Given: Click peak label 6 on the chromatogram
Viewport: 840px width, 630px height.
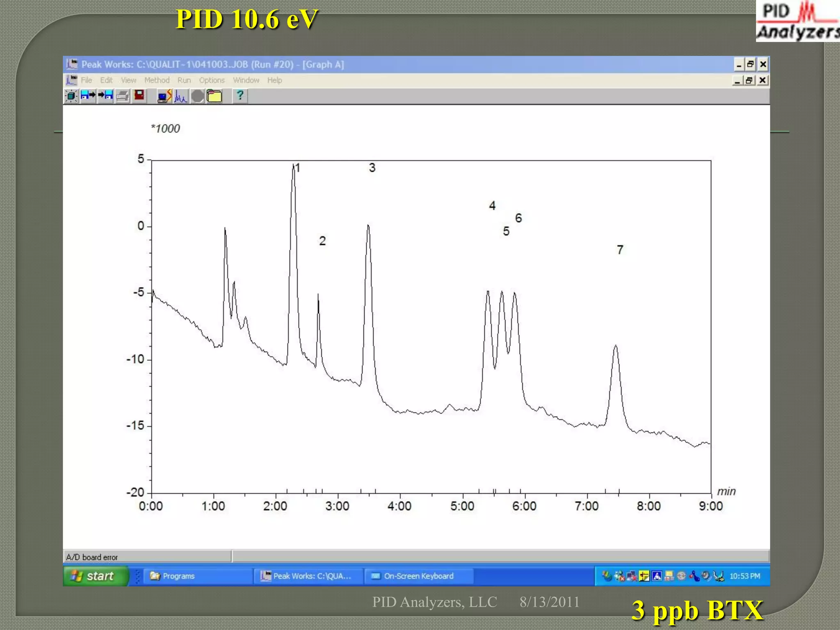Looking at the screenshot, I should [518, 218].
